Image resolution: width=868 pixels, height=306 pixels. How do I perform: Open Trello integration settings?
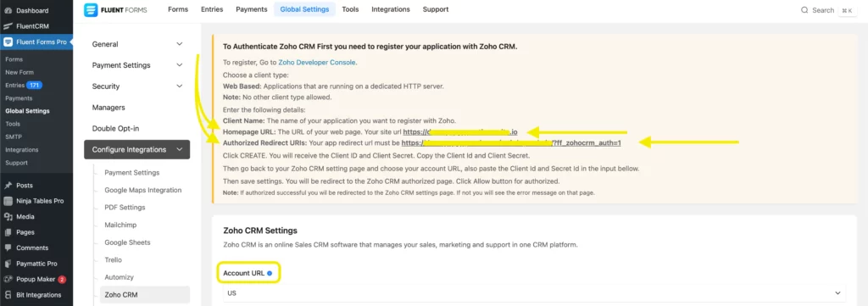[114, 260]
